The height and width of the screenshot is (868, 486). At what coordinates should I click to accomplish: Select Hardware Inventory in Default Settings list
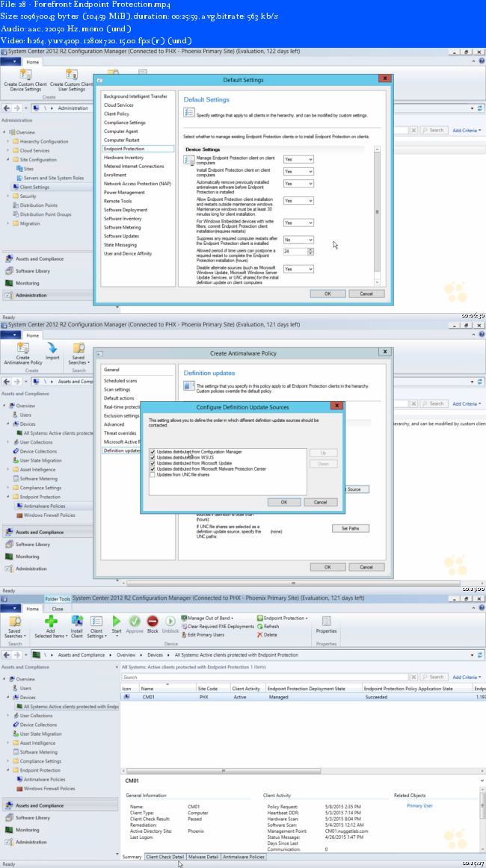coord(123,157)
